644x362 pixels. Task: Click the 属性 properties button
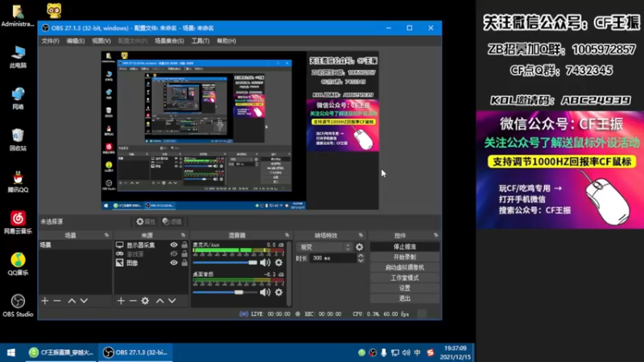[146, 222]
